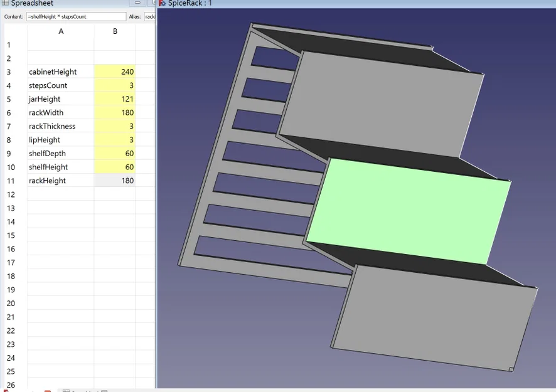Image resolution: width=556 pixels, height=392 pixels.
Task: Select the rackHeight computed value 180
Action: pyautogui.click(x=115, y=181)
